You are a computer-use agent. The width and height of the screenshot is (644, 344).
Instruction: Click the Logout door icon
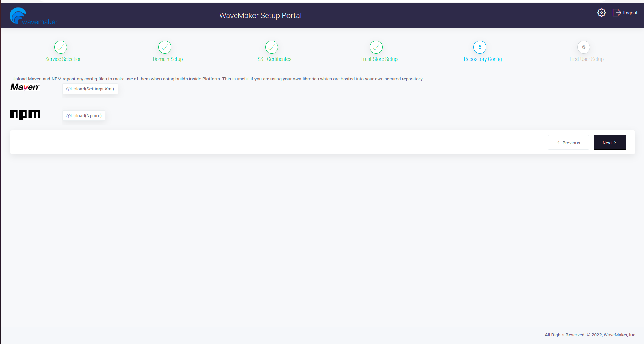click(616, 13)
